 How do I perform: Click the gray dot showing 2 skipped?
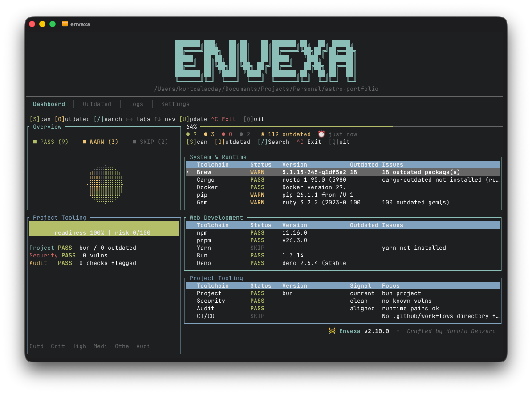click(241, 134)
